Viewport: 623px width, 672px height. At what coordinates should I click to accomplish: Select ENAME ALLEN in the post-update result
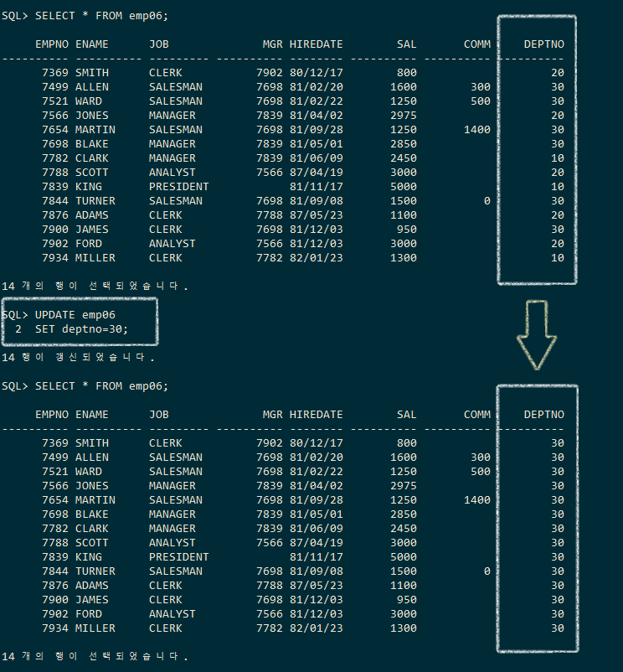[92, 457]
